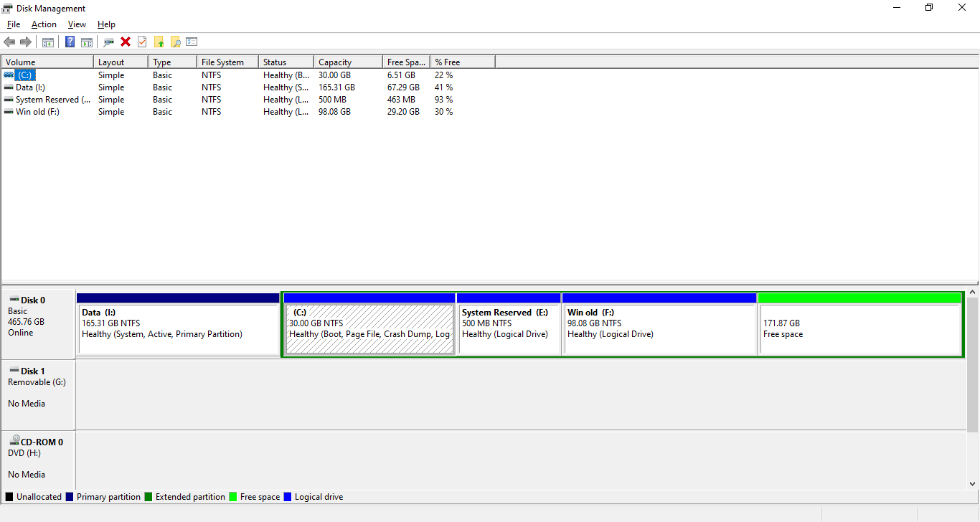
Task: Click the disk pane scrollbar down arrow
Action: tap(973, 484)
